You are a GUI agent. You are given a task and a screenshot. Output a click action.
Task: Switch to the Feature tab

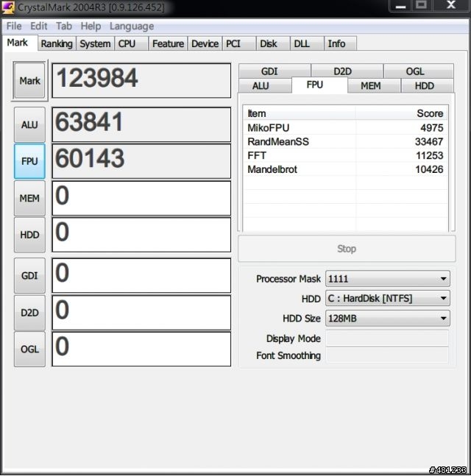coord(168,43)
